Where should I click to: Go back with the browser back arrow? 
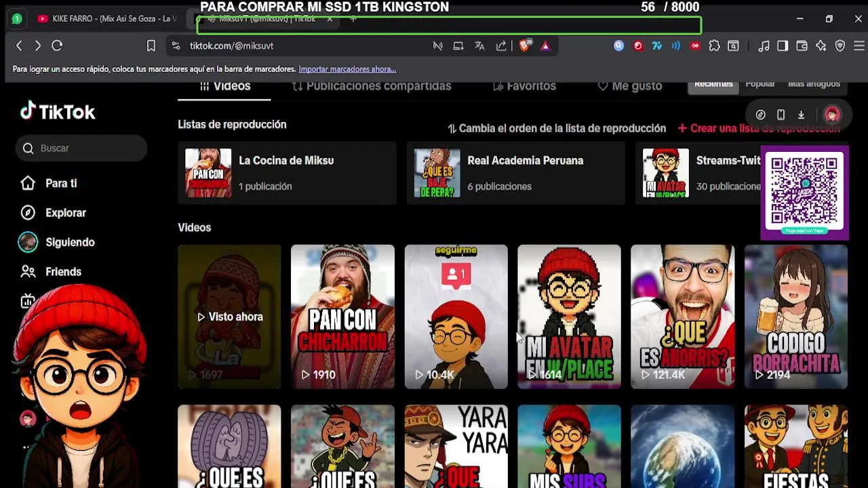tap(19, 45)
